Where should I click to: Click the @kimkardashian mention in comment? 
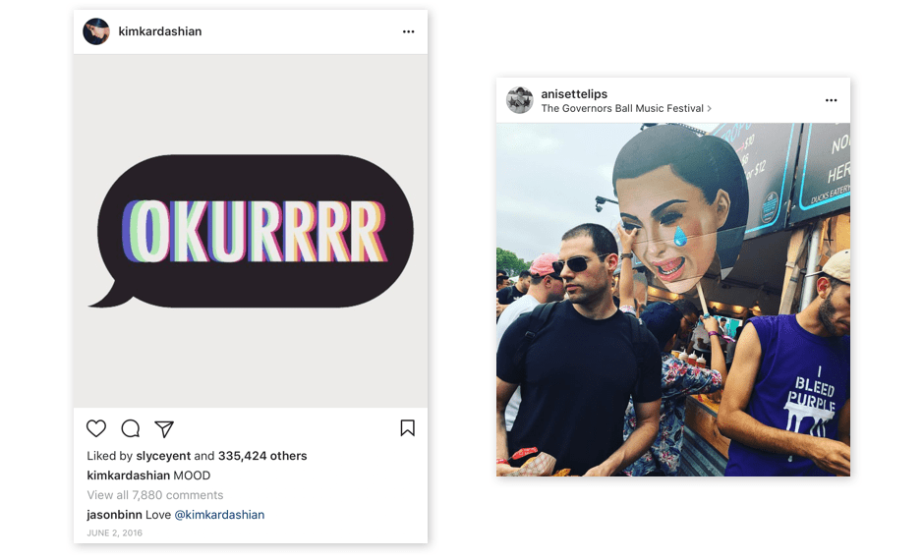219,515
